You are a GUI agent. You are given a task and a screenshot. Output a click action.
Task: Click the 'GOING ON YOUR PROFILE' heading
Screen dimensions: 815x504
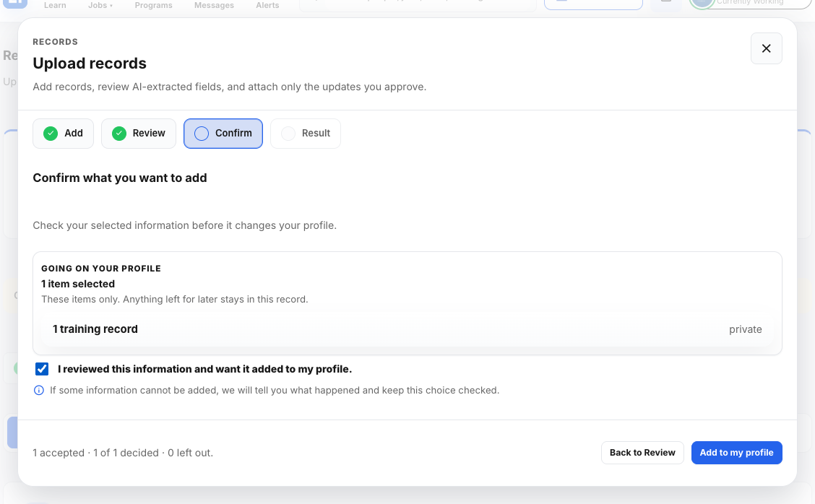click(x=101, y=269)
